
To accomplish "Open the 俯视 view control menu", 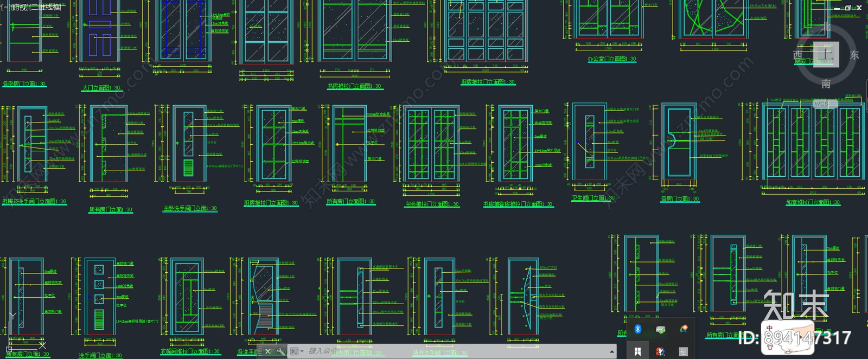I will pos(19,7).
